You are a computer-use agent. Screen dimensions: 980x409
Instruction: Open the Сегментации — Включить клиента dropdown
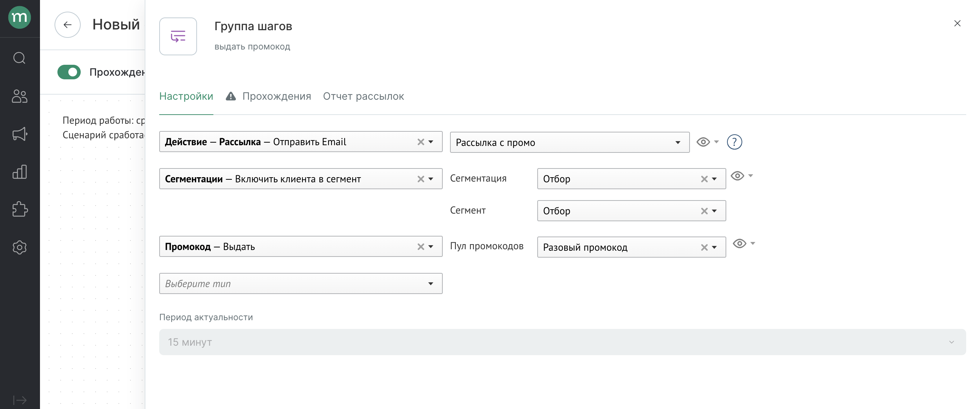pyautogui.click(x=301, y=179)
